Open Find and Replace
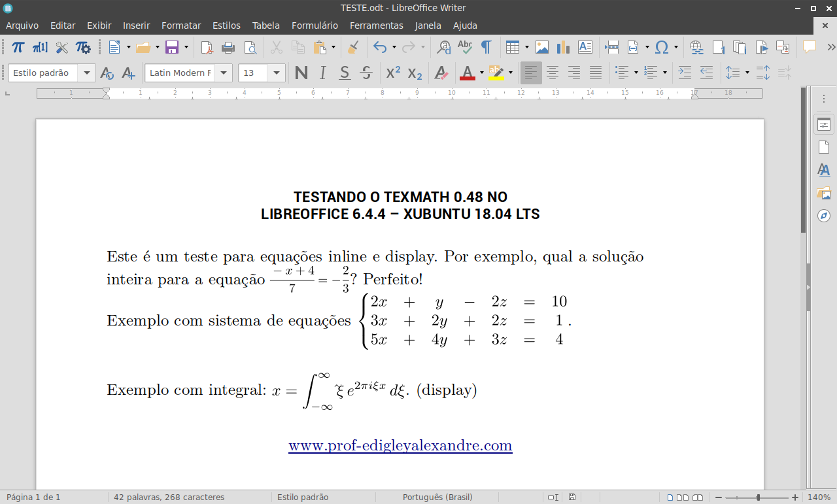The height and width of the screenshot is (504, 837). coord(444,47)
